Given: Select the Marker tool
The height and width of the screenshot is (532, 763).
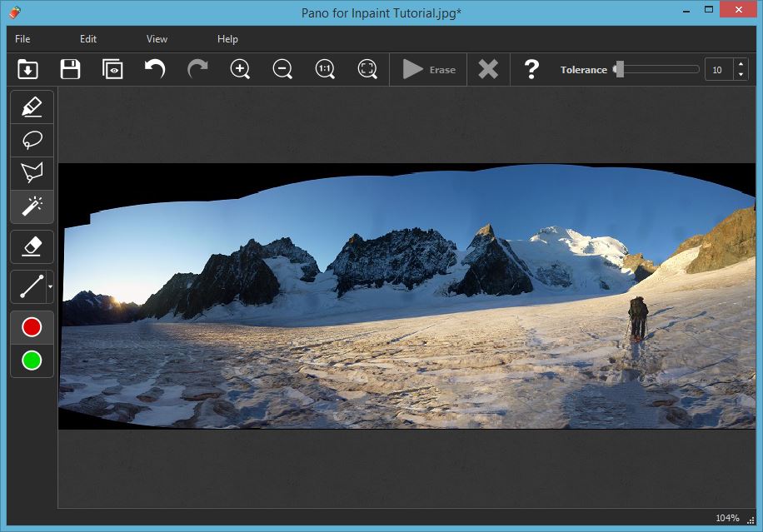Looking at the screenshot, I should click(x=32, y=107).
